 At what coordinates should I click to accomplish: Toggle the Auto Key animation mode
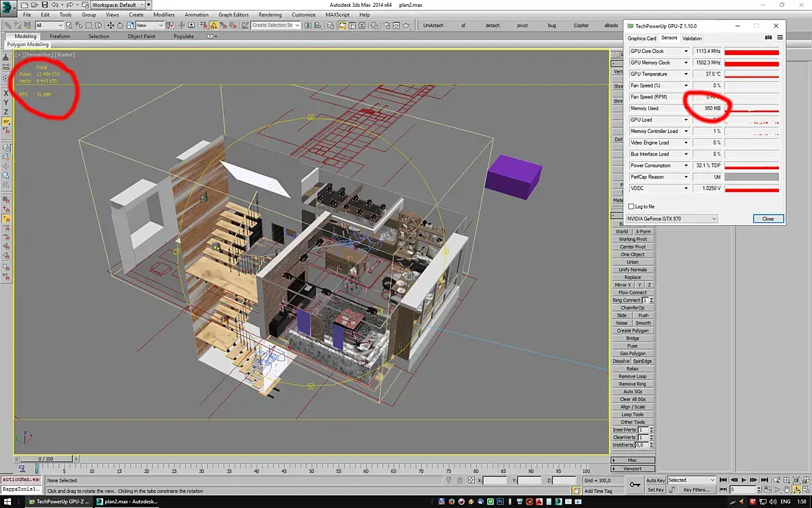pos(655,480)
